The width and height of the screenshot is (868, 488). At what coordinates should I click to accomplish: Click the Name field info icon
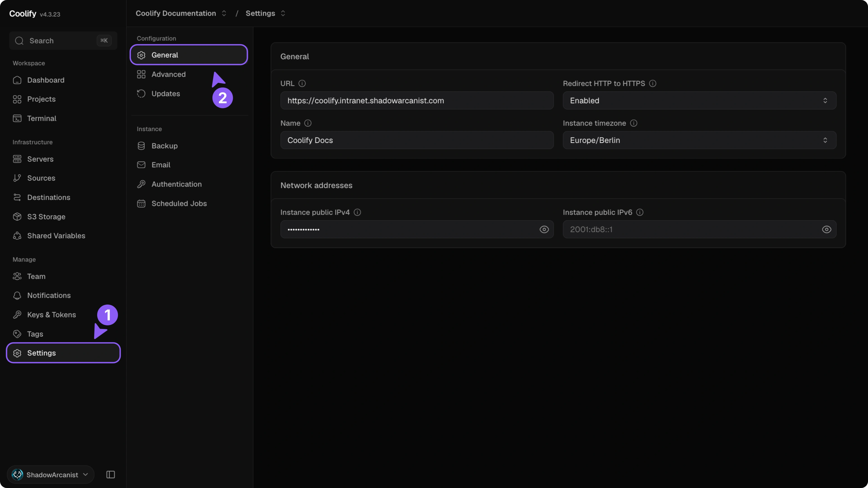(308, 123)
